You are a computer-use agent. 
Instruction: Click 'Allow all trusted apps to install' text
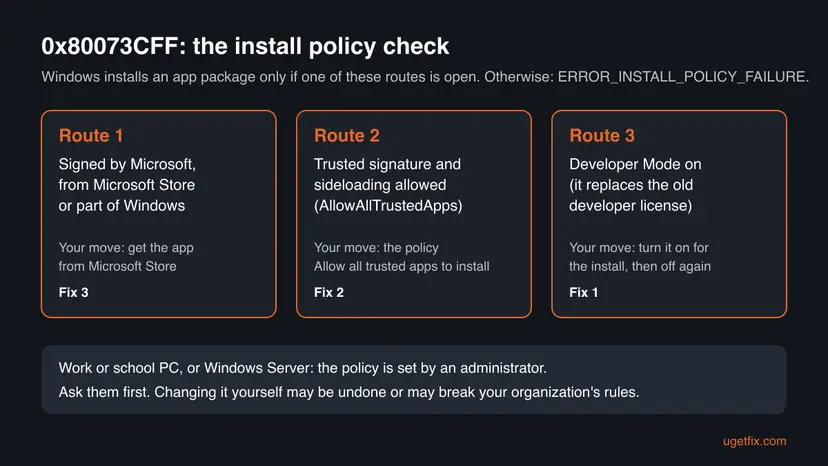pyautogui.click(x=402, y=266)
